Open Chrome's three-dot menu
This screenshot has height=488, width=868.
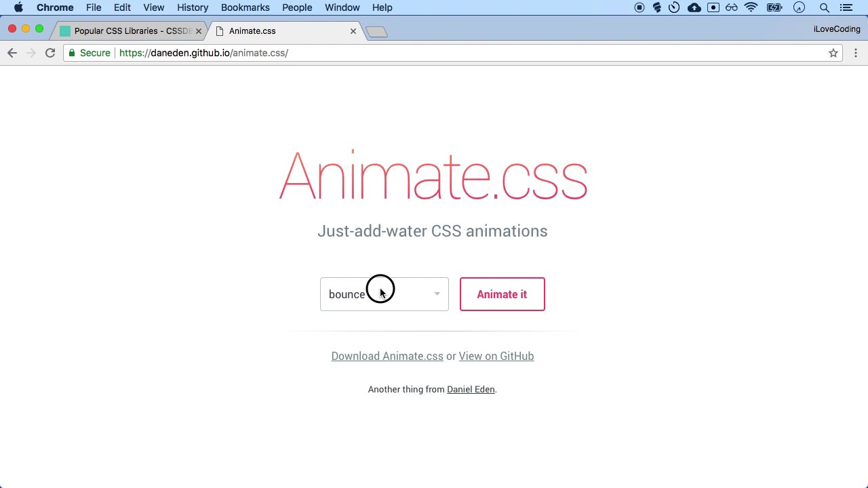pos(856,53)
